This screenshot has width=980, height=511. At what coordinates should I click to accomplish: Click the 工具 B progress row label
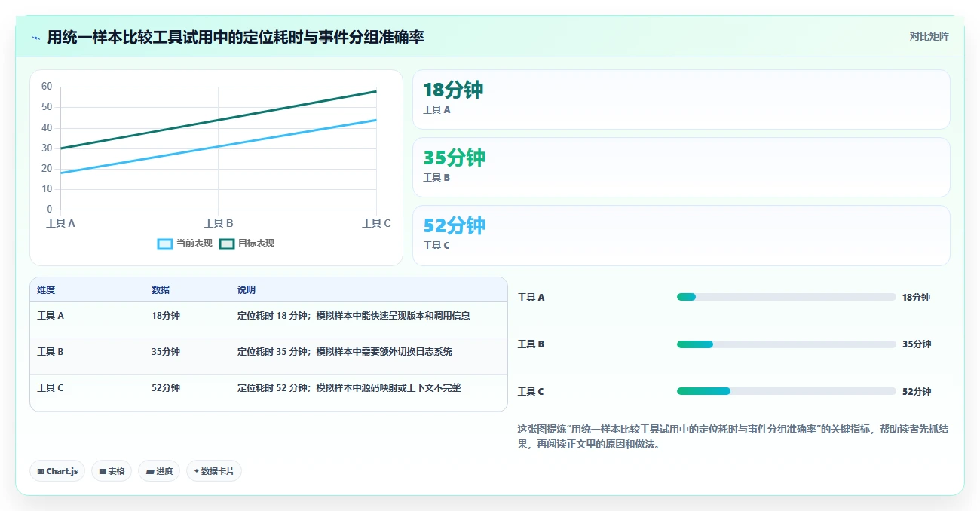point(531,344)
